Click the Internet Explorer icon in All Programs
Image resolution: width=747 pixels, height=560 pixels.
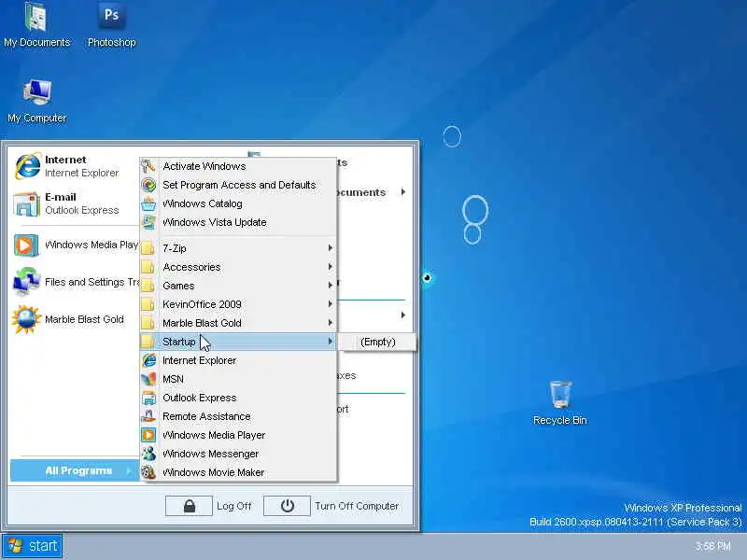click(149, 360)
